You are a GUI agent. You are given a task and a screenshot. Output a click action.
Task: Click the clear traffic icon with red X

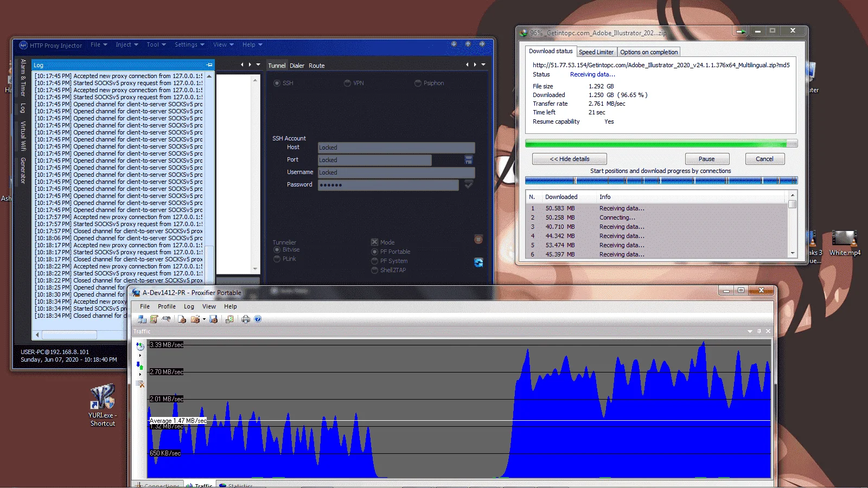[140, 384]
